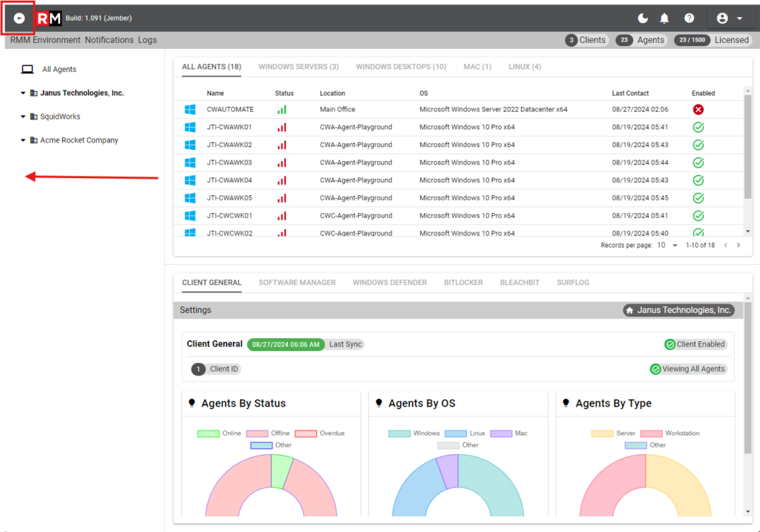
Task: Enable the CWAUTOMATE agent via red X
Action: pos(698,110)
